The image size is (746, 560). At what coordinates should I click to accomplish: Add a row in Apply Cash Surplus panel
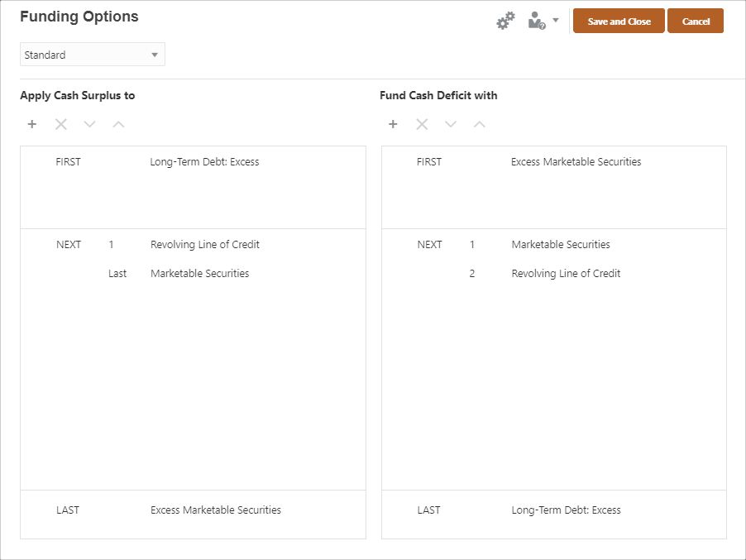(31, 123)
